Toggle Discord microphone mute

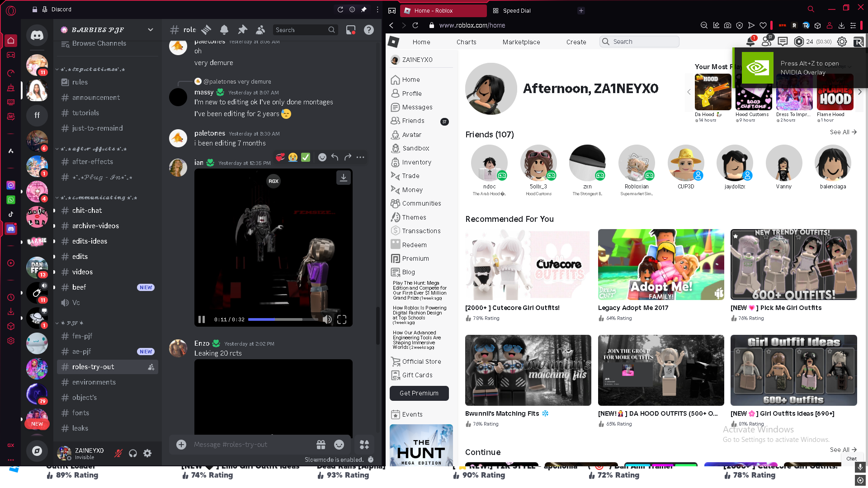(118, 453)
